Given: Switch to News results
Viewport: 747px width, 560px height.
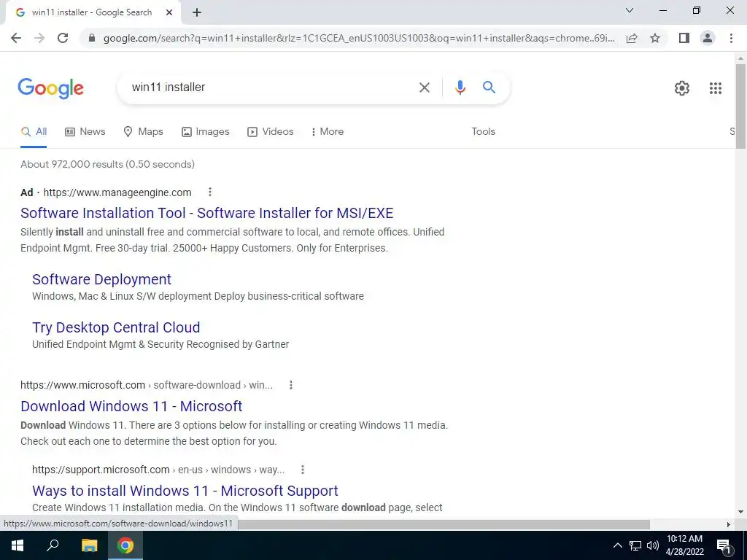Looking at the screenshot, I should (85, 132).
